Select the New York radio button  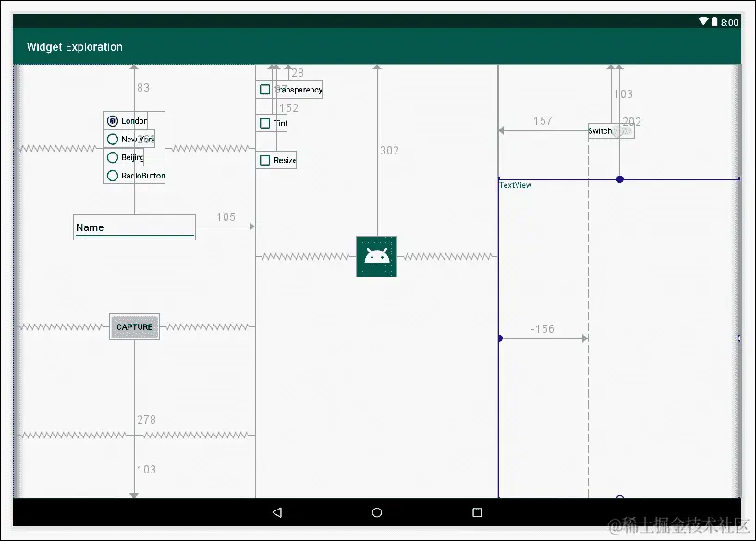129,139
